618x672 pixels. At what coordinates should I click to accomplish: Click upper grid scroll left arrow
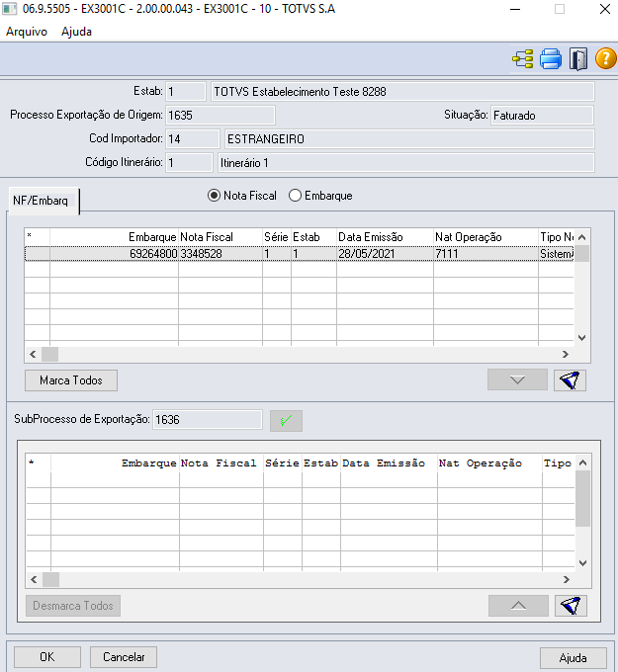click(x=33, y=355)
